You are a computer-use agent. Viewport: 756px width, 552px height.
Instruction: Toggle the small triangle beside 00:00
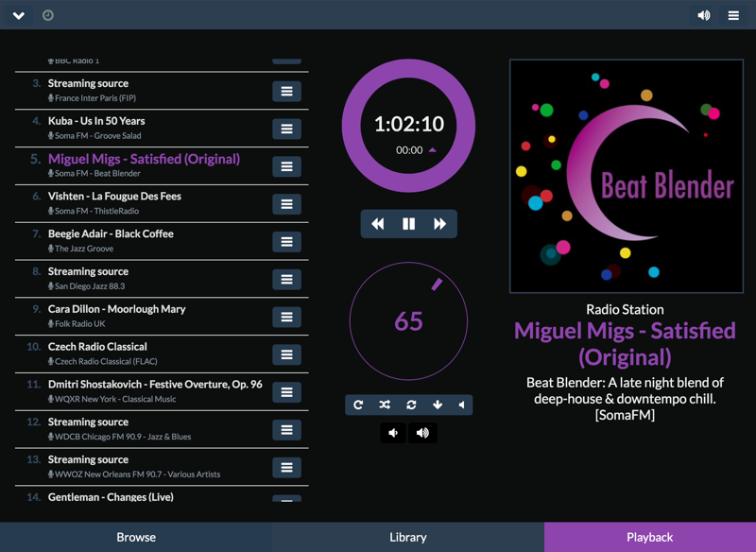433,150
